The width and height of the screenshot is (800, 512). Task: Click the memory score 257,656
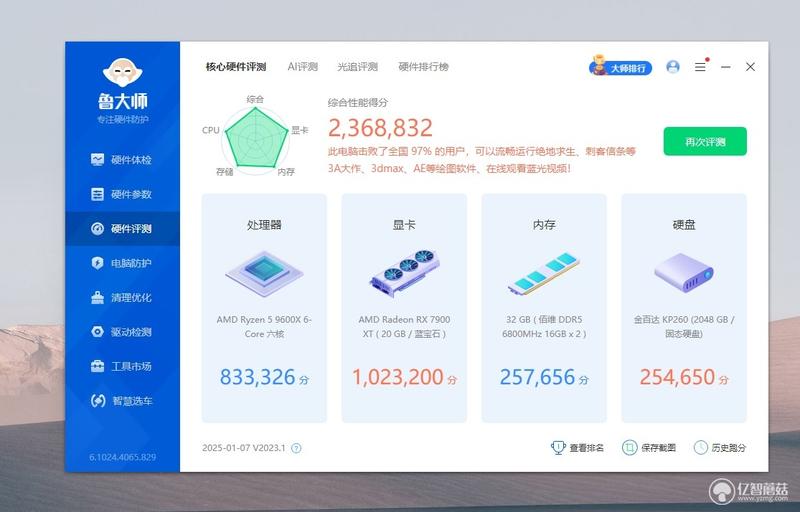(x=537, y=377)
